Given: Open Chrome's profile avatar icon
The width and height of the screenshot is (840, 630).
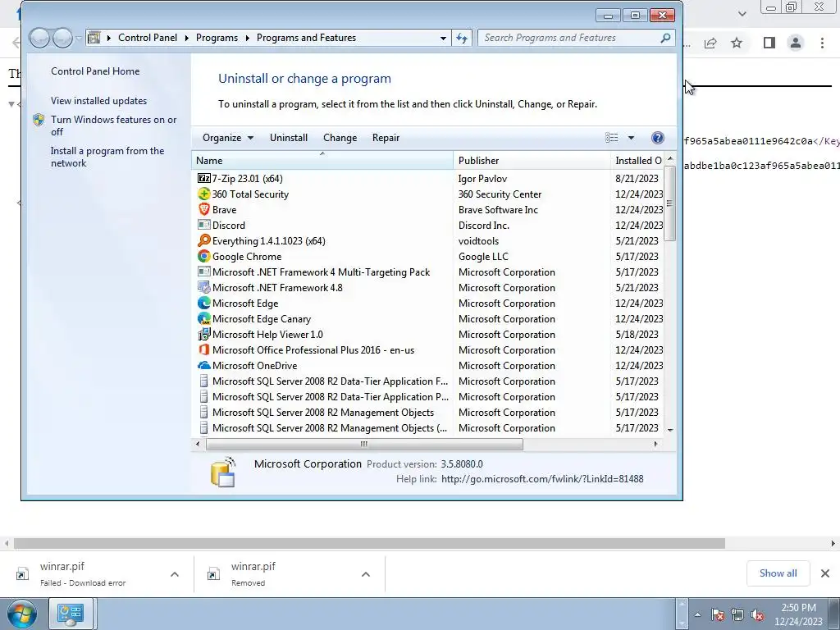Looking at the screenshot, I should [x=796, y=43].
